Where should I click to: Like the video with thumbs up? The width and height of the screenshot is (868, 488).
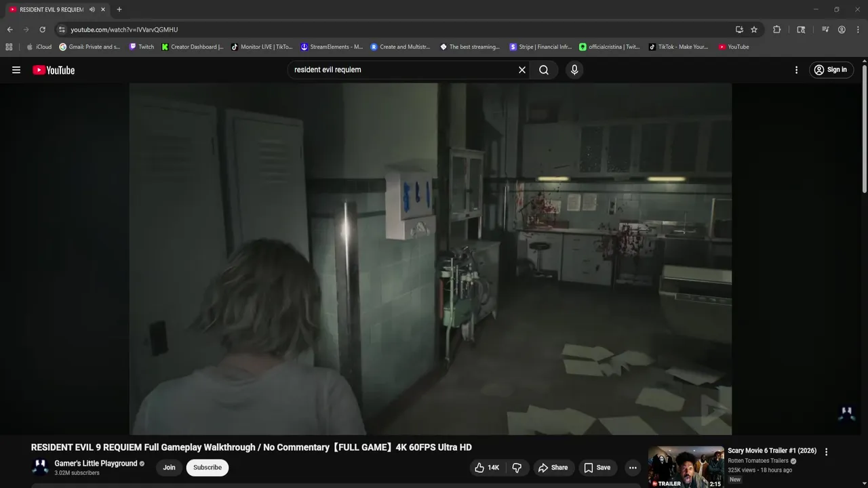click(487, 468)
